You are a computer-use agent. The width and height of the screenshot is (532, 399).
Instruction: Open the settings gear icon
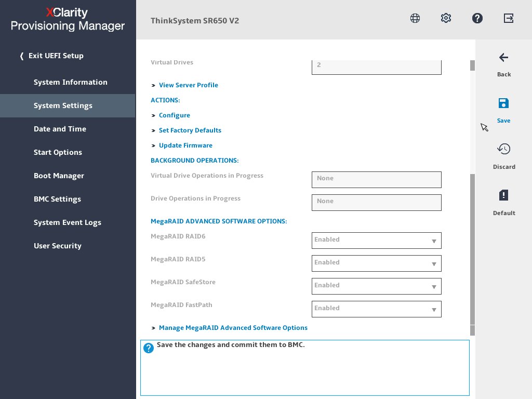pos(446,18)
